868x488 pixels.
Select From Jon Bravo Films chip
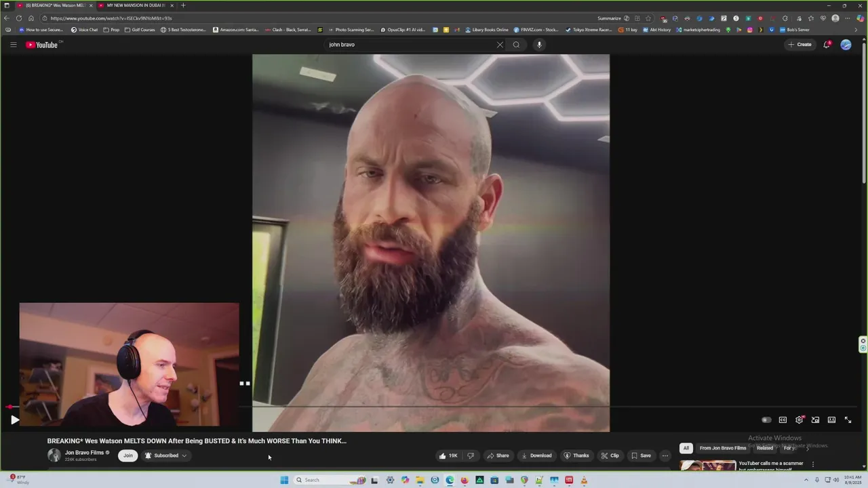point(723,448)
